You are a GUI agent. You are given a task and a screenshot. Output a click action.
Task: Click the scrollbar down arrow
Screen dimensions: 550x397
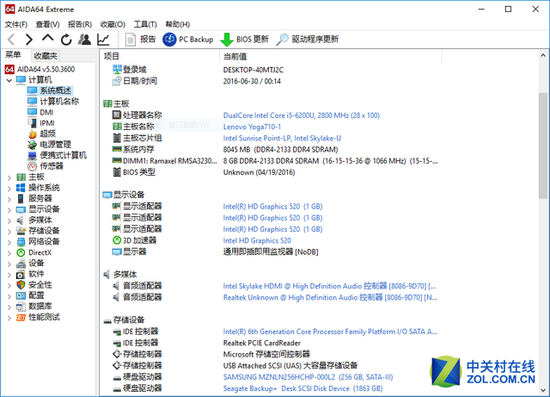[543, 390]
